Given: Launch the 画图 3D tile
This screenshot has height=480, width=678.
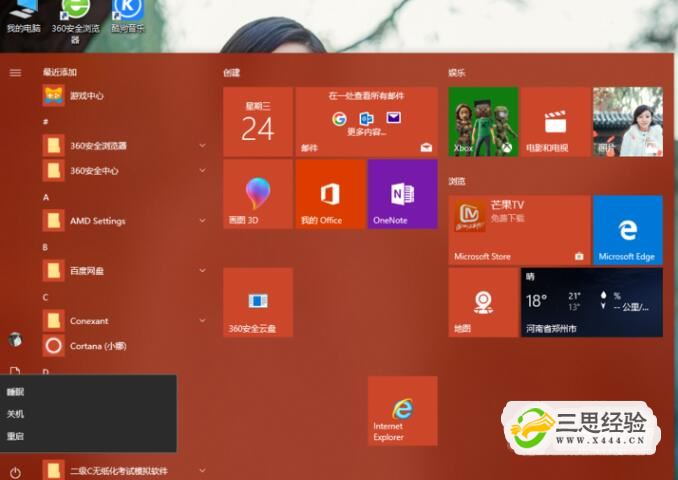Looking at the screenshot, I should coord(258,194).
